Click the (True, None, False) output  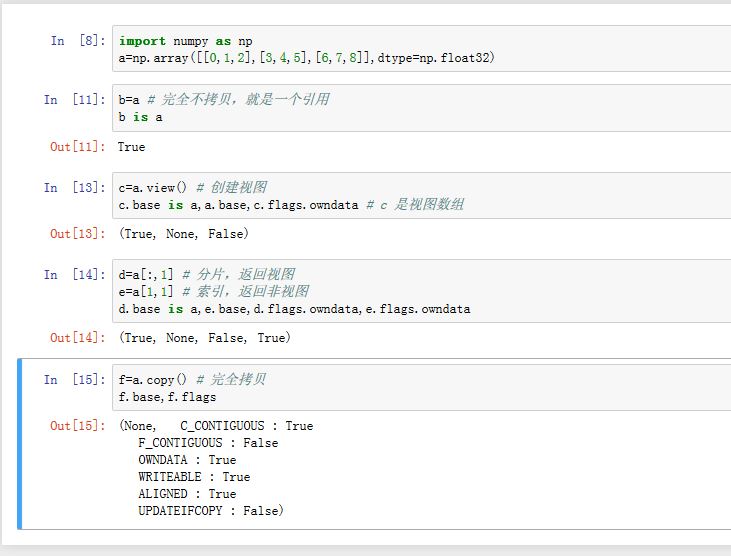tap(183, 234)
